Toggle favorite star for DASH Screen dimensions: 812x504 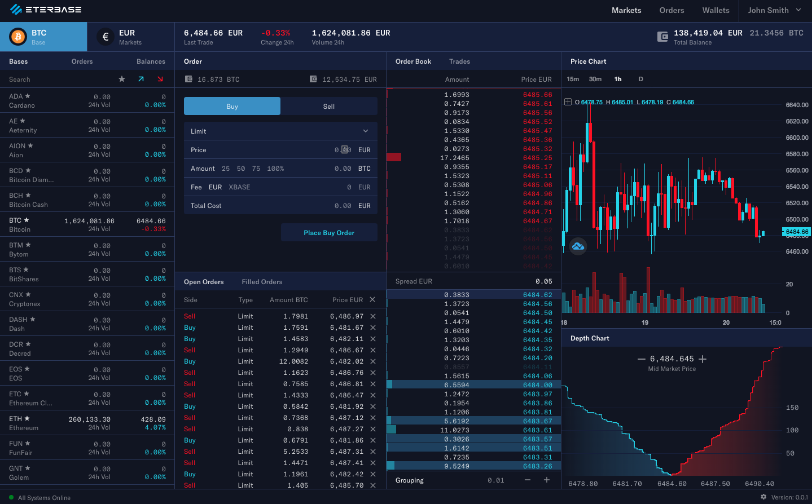click(x=33, y=319)
